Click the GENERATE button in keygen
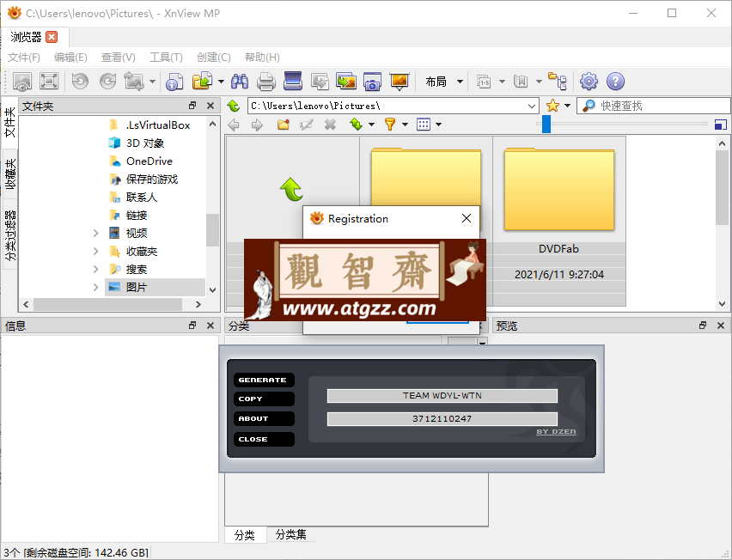Image resolution: width=732 pixels, height=560 pixels. 264,380
